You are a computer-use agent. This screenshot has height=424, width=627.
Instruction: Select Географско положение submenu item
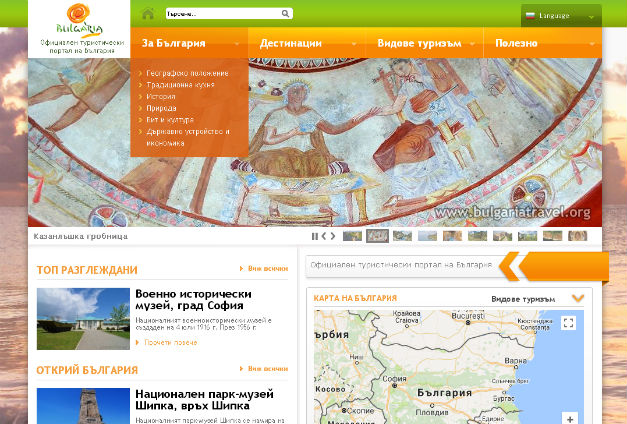click(187, 73)
